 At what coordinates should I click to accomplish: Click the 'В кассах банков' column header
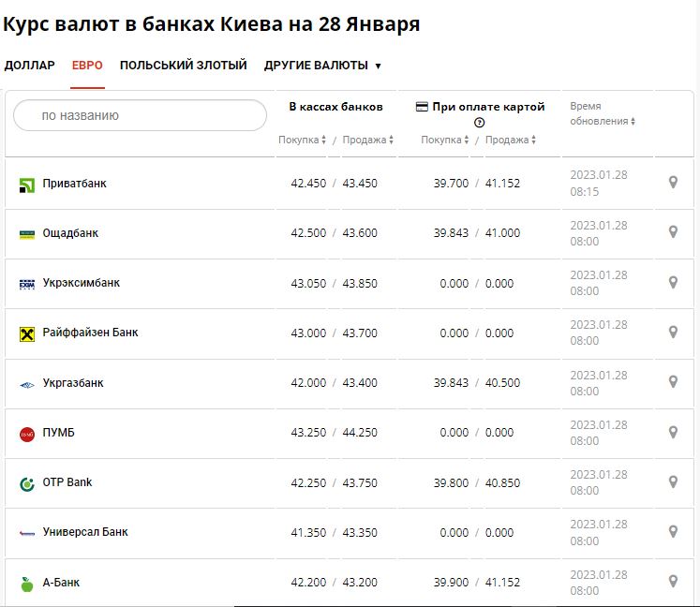tap(335, 107)
